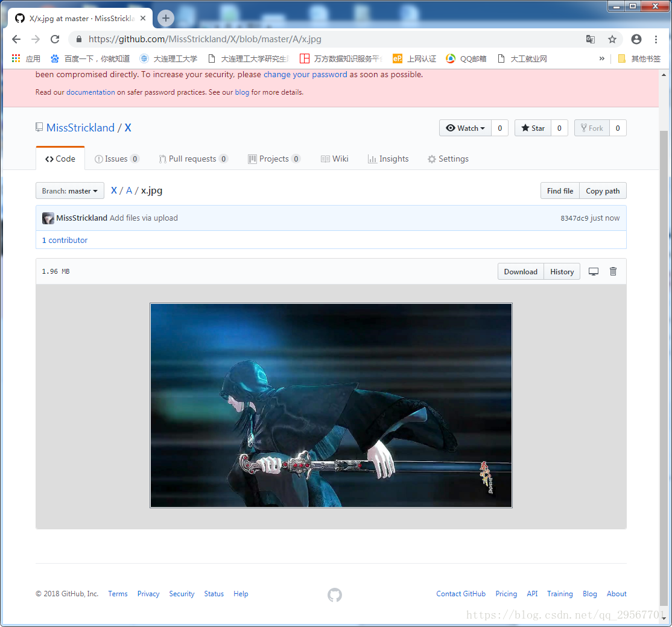The image size is (672, 627).
Task: Click the change your password link
Action: tap(305, 75)
